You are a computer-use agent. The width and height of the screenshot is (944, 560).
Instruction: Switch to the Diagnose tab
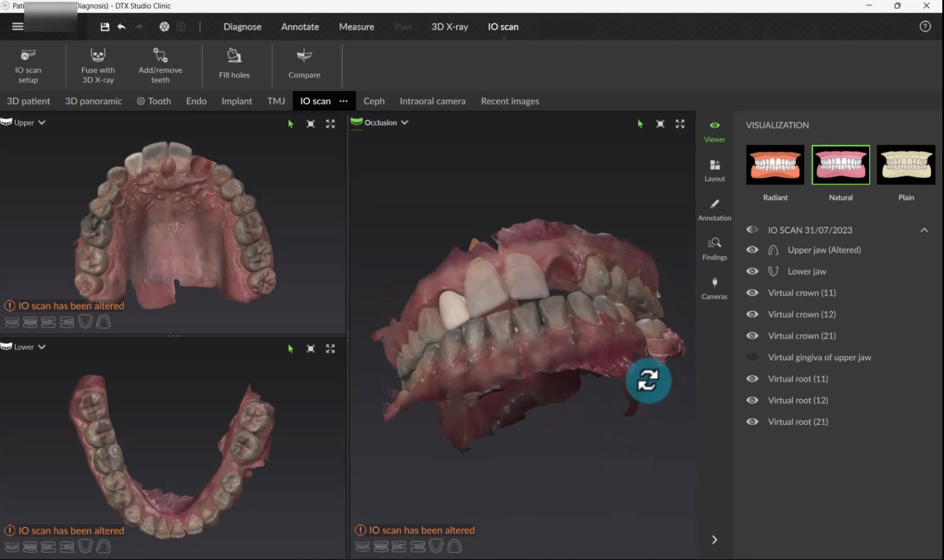point(243,27)
